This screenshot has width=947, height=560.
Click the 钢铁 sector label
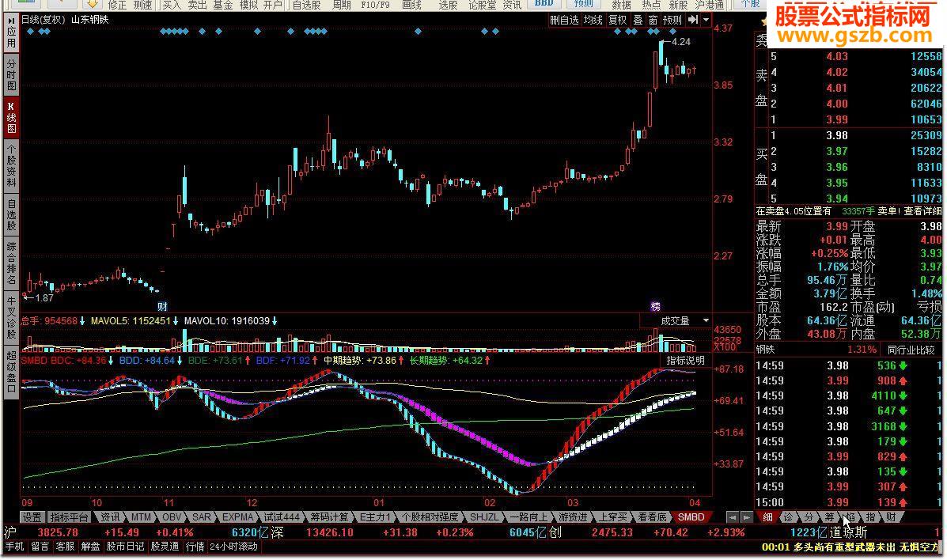(765, 350)
